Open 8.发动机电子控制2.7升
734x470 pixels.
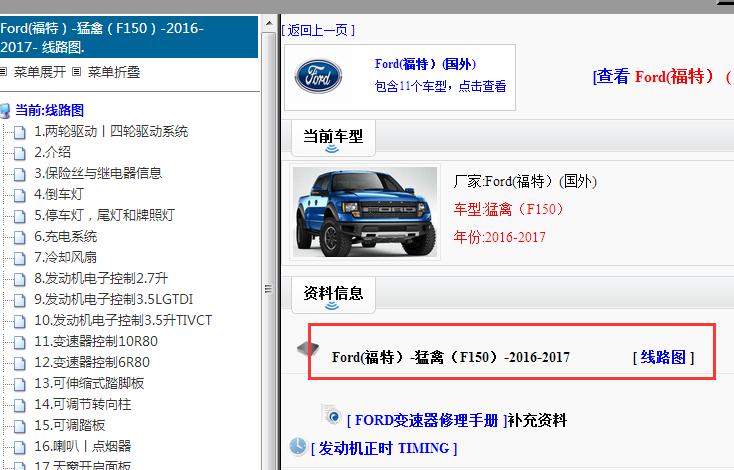(x=101, y=279)
